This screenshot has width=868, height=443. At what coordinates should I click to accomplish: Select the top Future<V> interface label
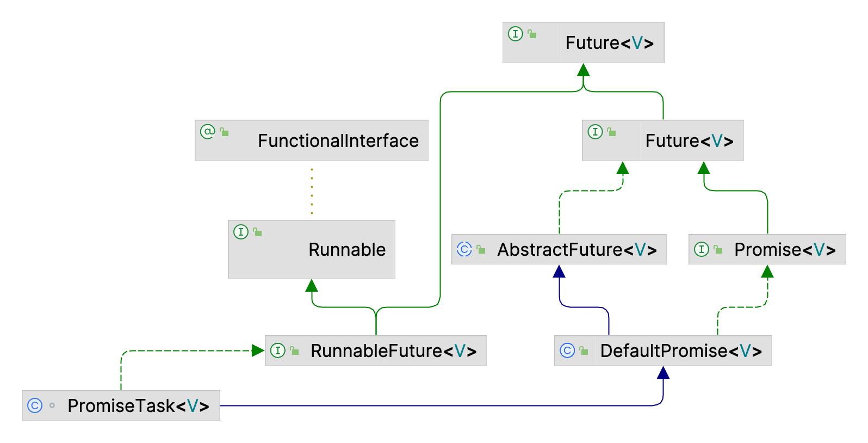click(610, 43)
